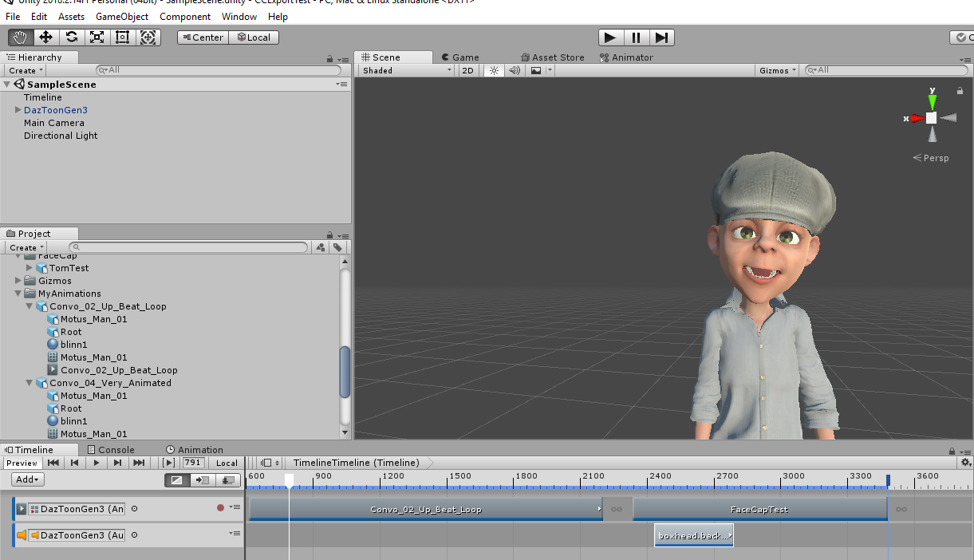Screen dimensions: 974x560
Task: Enable recording on the DazToonGen3 animation track
Action: [x=220, y=508]
